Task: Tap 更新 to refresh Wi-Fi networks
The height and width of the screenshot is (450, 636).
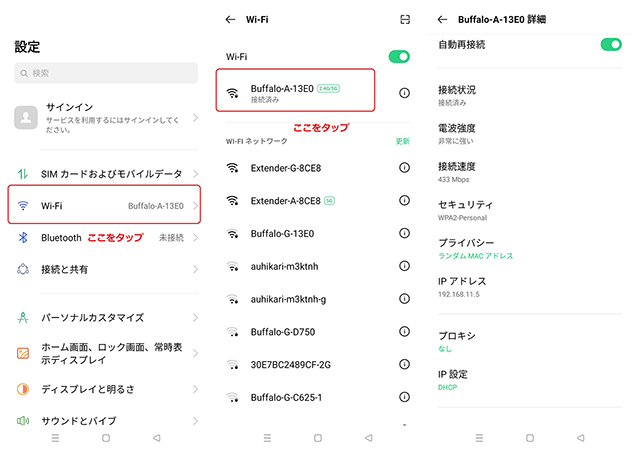Action: pyautogui.click(x=402, y=141)
